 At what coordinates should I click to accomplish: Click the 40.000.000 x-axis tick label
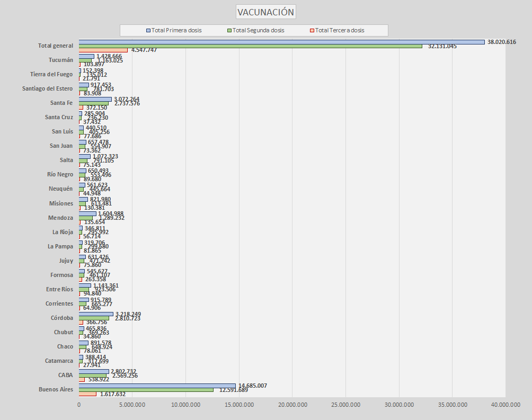pos(505,405)
